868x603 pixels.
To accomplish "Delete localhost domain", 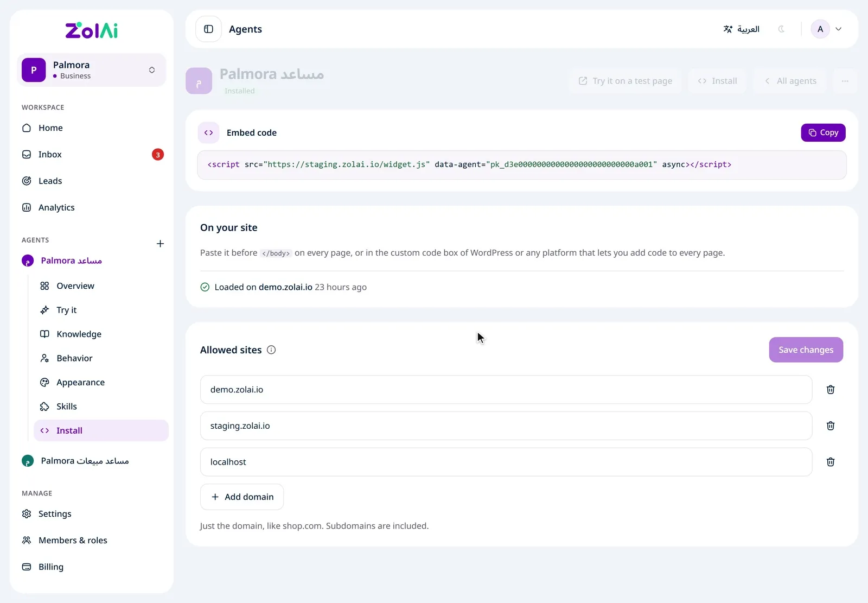I will (x=830, y=462).
